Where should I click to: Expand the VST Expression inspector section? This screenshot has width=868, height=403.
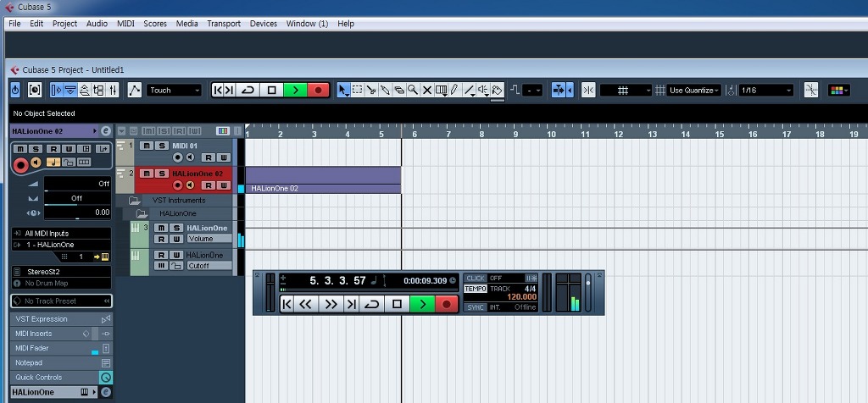tap(59, 319)
